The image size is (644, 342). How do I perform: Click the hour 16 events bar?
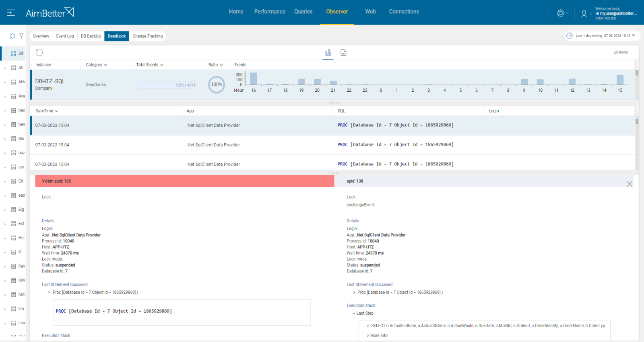[254, 79]
